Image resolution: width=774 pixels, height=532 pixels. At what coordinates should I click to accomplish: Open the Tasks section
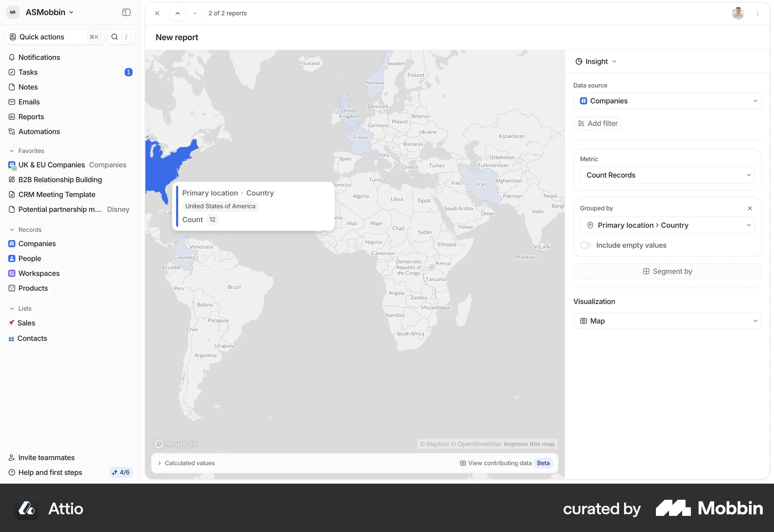(27, 72)
